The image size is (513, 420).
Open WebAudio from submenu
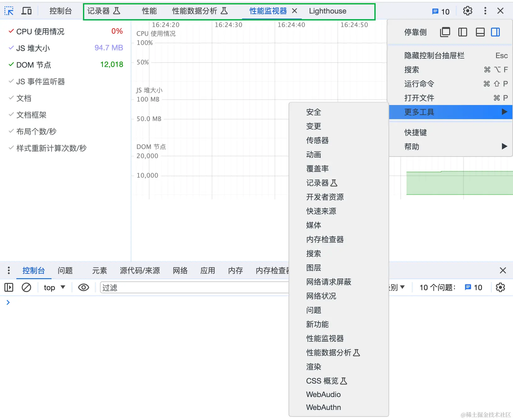339,394
